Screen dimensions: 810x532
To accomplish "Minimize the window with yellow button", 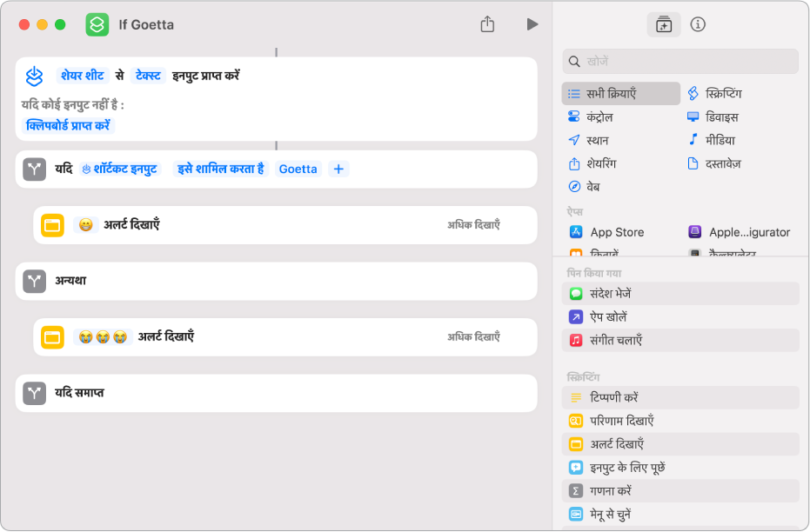I will (42, 24).
